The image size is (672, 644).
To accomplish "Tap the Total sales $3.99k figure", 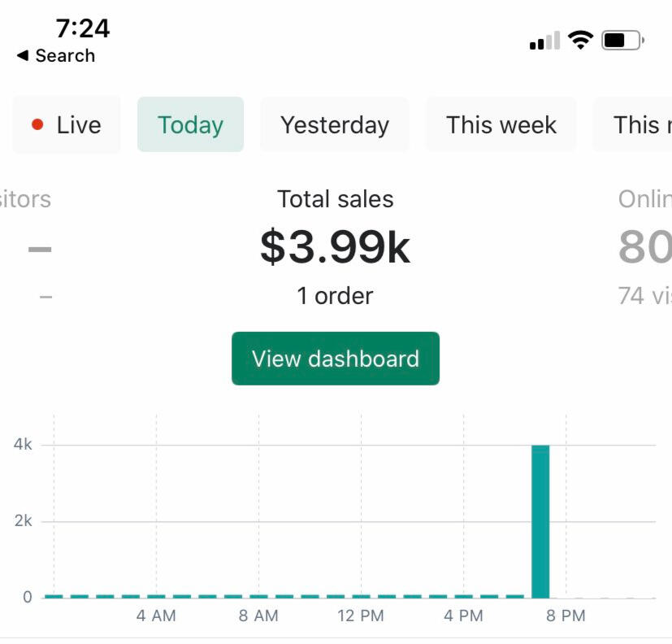I will click(335, 247).
